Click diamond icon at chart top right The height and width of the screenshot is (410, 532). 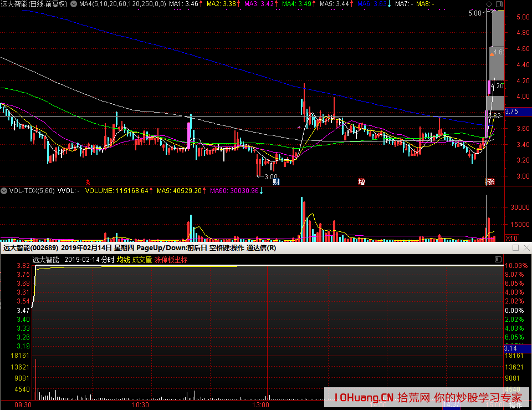click(488, 4)
